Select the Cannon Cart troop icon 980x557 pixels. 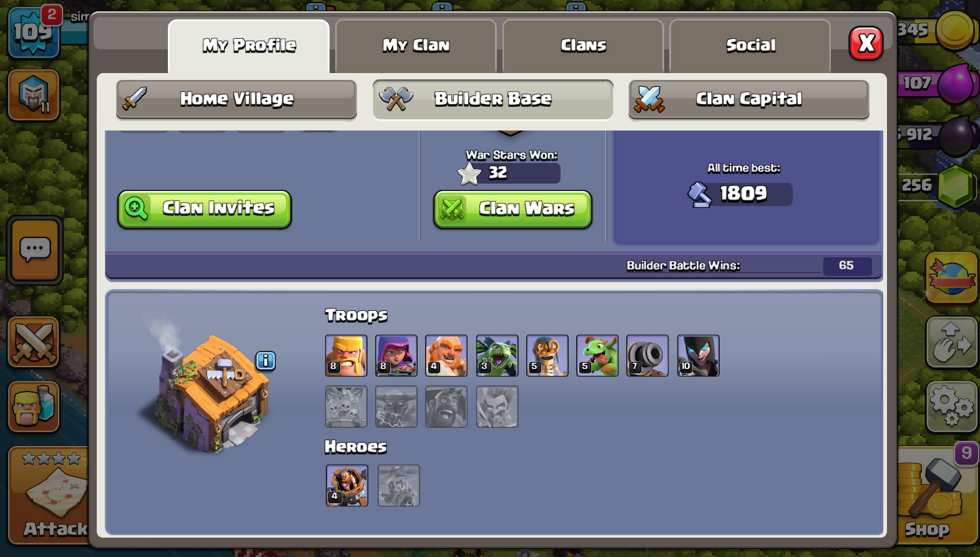647,355
